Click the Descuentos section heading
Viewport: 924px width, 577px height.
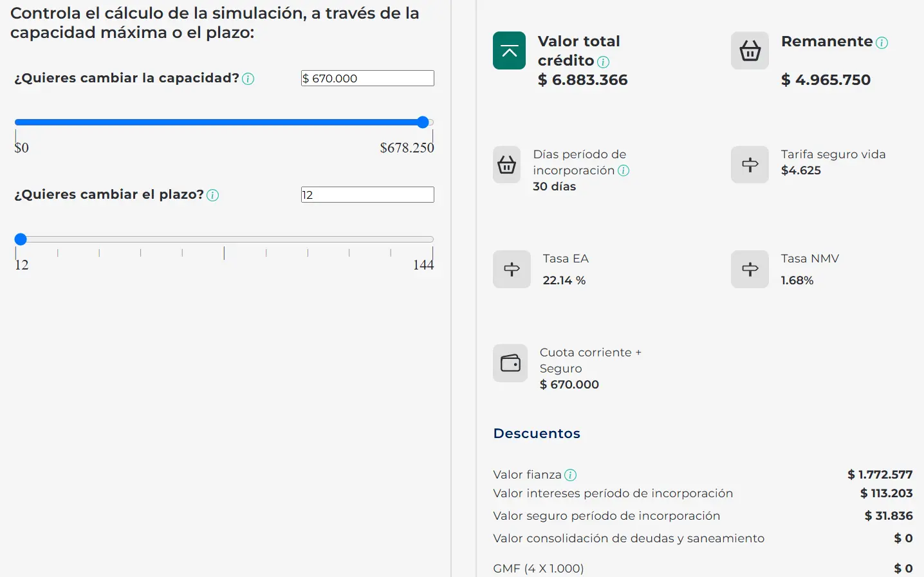pos(537,434)
